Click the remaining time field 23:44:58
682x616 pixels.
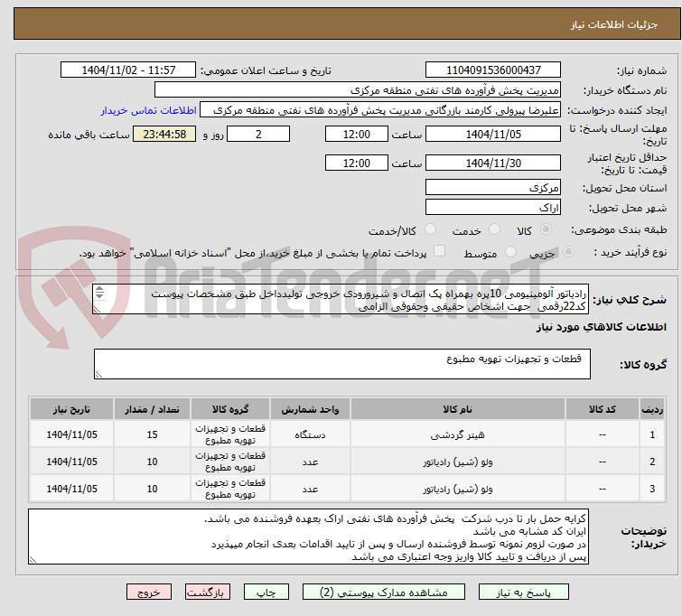pyautogui.click(x=164, y=134)
